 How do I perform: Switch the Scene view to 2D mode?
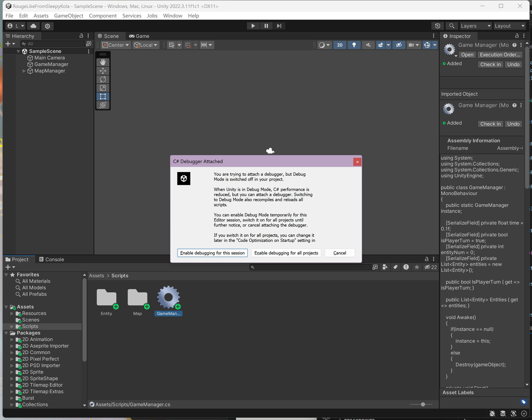(340, 45)
